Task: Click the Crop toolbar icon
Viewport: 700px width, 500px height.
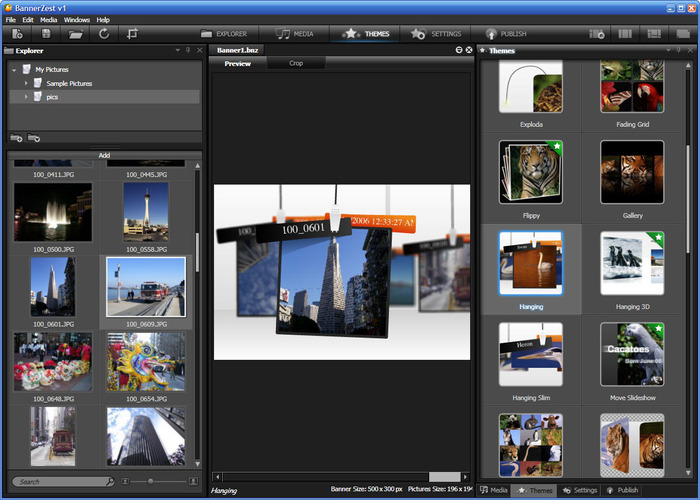Action: coord(133,34)
